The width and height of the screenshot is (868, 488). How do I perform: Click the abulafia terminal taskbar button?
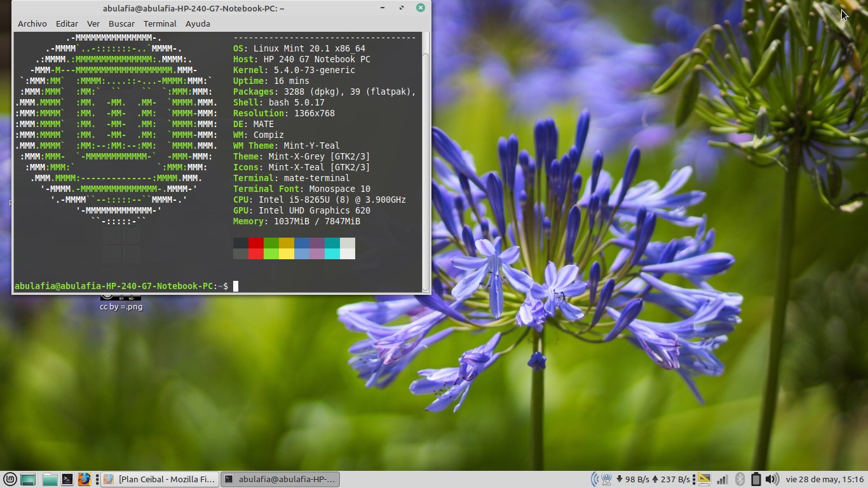coord(280,480)
